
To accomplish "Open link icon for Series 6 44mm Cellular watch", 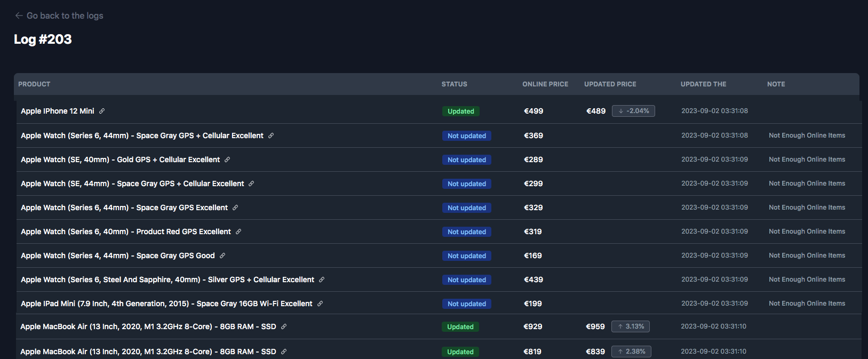I will (271, 135).
